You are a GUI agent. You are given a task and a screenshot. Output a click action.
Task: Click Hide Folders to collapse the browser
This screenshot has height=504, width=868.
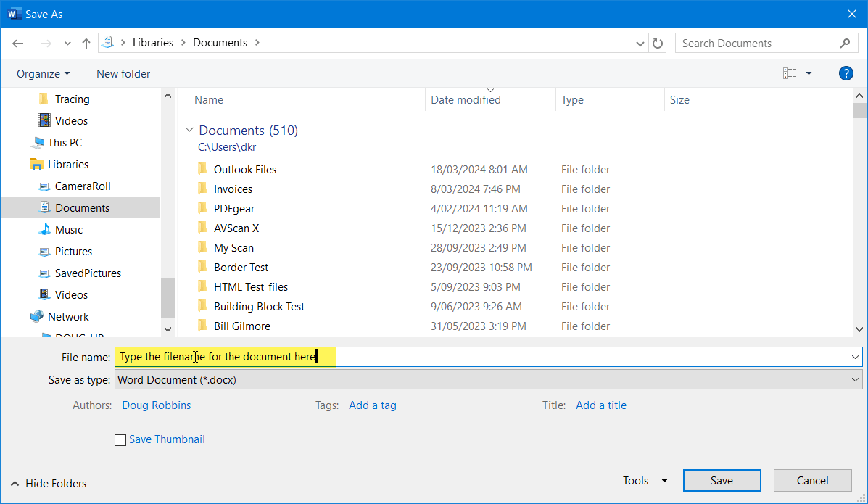[x=48, y=484]
